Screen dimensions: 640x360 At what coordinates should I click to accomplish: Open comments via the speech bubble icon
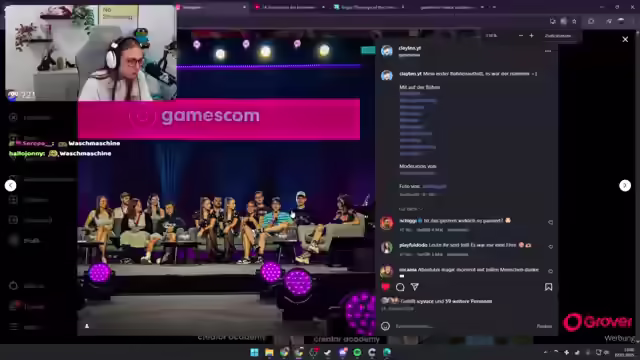pos(400,287)
